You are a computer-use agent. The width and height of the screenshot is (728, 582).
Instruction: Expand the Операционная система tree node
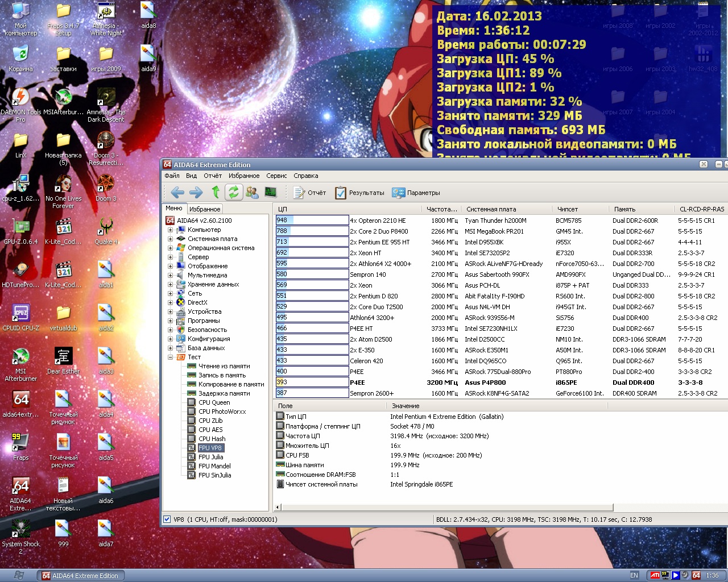tap(170, 248)
